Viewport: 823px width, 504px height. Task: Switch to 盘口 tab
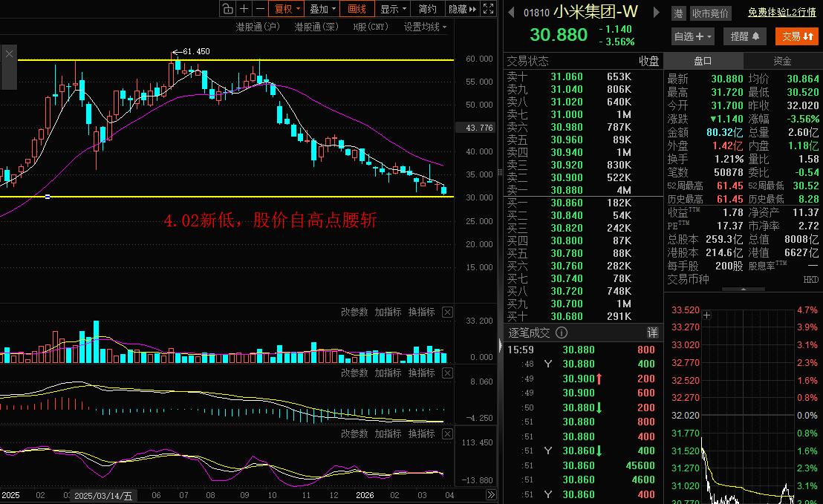(703, 61)
